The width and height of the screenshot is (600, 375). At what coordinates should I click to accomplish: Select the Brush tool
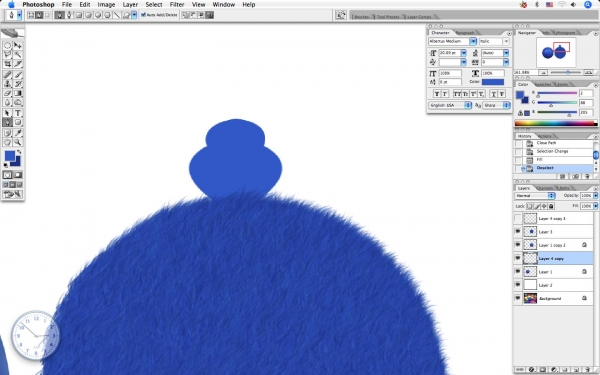18,75
